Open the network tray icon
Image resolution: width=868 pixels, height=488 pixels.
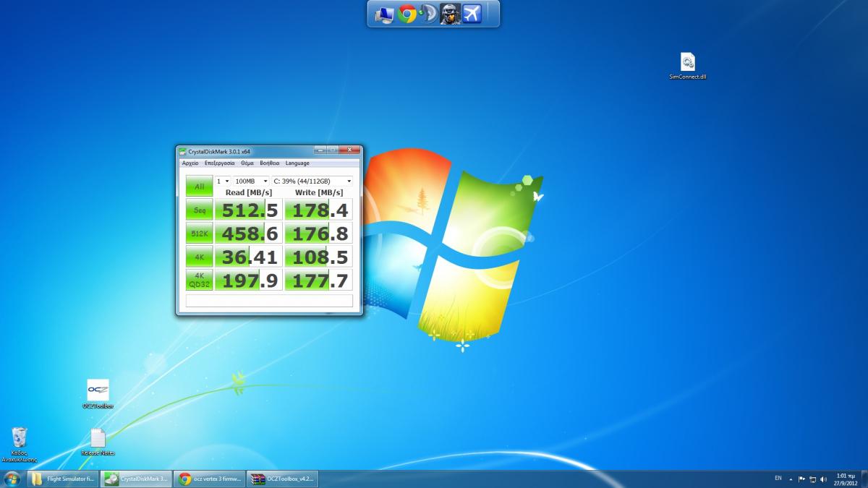pos(813,479)
